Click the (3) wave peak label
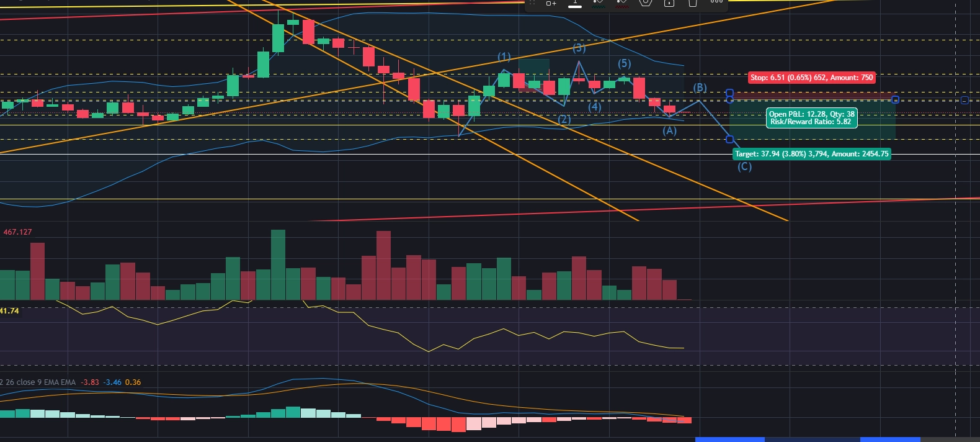The width and height of the screenshot is (980, 442). pos(579,48)
